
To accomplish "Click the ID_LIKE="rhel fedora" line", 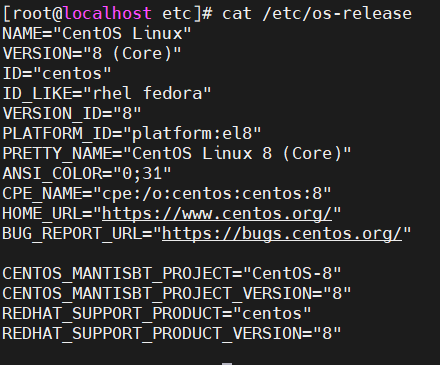I will (x=107, y=94).
